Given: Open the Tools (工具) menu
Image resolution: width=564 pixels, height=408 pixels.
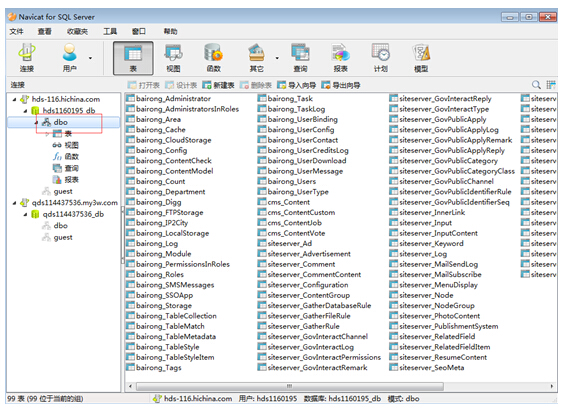Looking at the screenshot, I should (110, 32).
